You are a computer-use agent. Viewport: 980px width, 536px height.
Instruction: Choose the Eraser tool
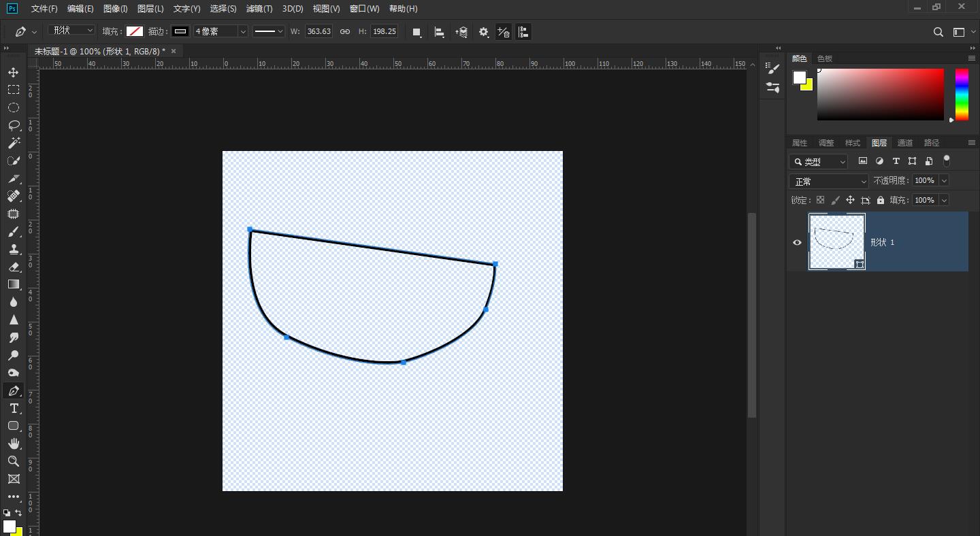click(x=14, y=267)
